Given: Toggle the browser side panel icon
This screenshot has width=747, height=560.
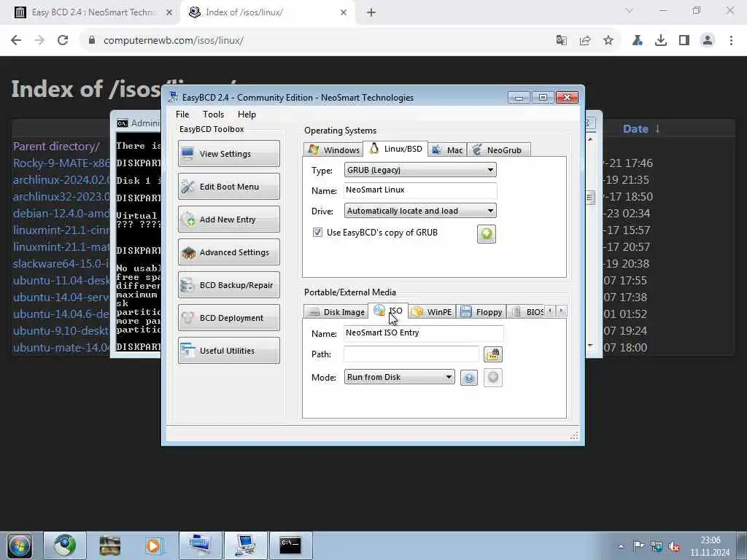Looking at the screenshot, I should click(684, 41).
